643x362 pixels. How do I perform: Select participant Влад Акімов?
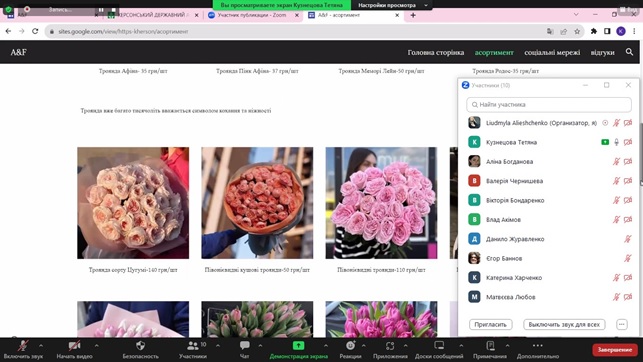[549, 219]
